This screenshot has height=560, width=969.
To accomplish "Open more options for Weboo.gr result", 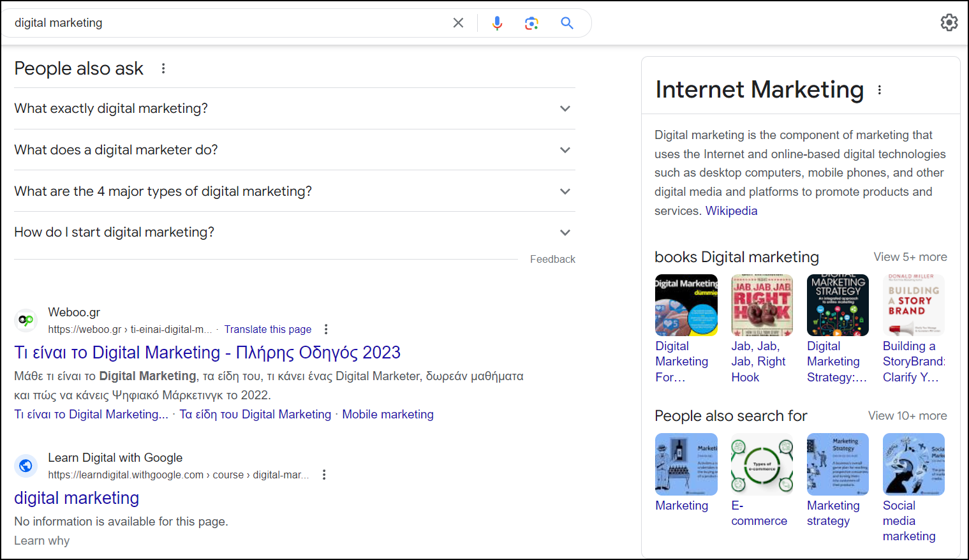I will point(326,329).
